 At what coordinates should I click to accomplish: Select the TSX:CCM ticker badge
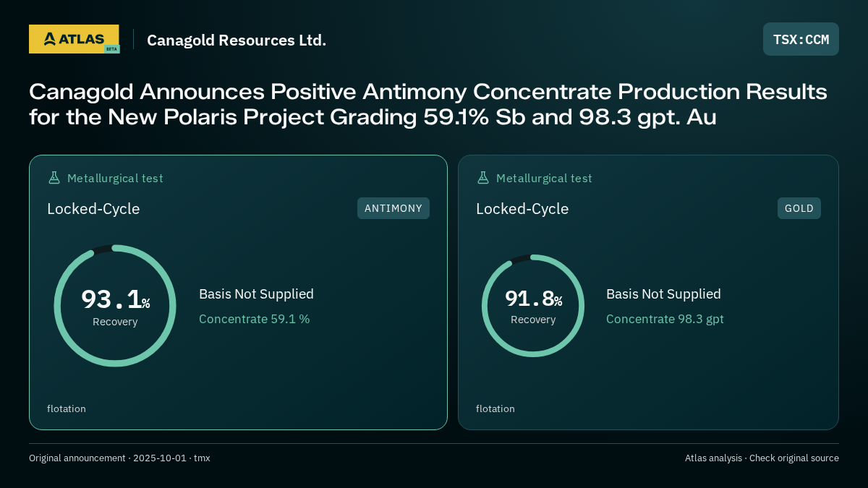click(801, 39)
